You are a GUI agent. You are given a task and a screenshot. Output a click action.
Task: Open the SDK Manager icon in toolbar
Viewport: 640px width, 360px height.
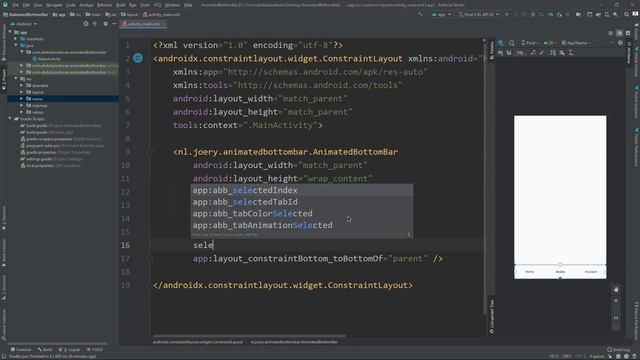pos(616,14)
